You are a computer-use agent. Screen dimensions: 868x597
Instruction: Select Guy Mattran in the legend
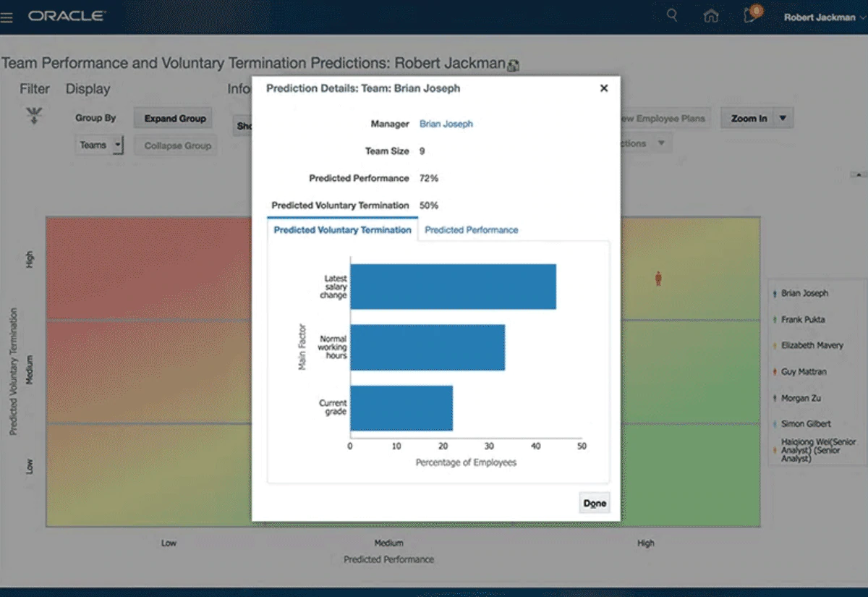coord(803,372)
